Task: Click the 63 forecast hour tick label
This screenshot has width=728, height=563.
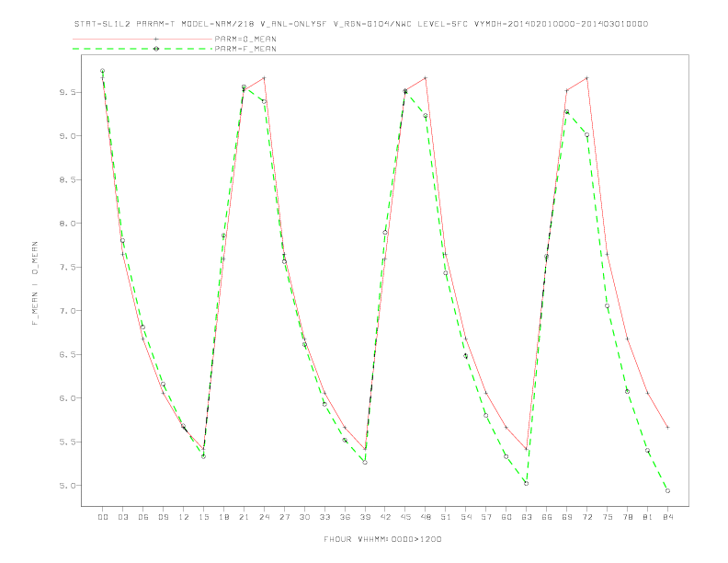Action: (x=527, y=517)
